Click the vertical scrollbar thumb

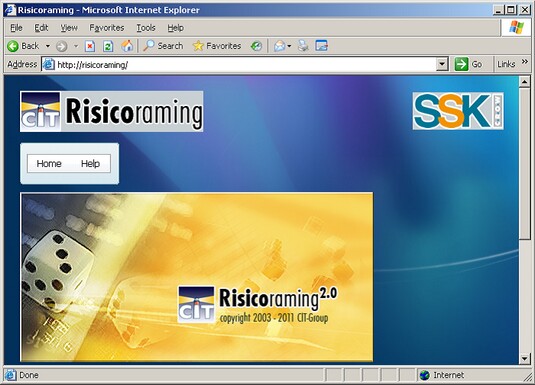click(x=524, y=164)
